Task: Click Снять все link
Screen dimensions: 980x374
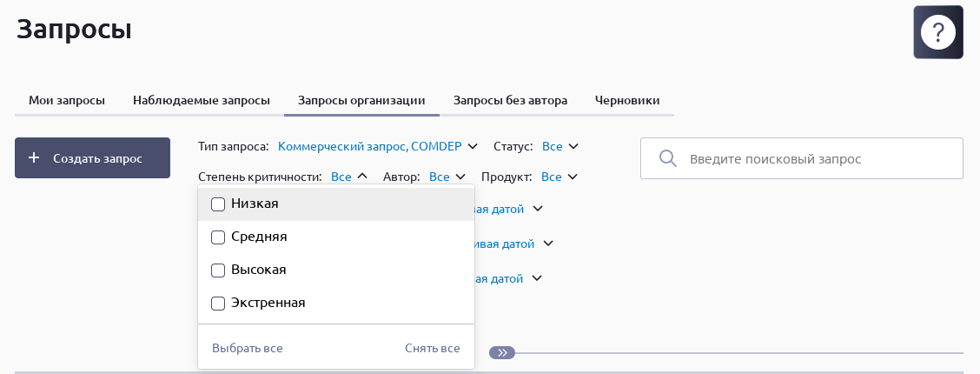Action: click(433, 349)
